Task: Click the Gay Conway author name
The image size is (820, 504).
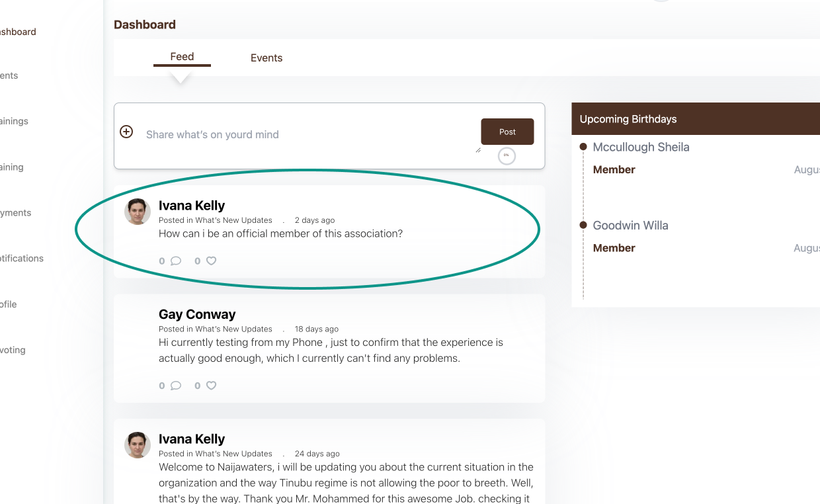Action: click(x=197, y=314)
